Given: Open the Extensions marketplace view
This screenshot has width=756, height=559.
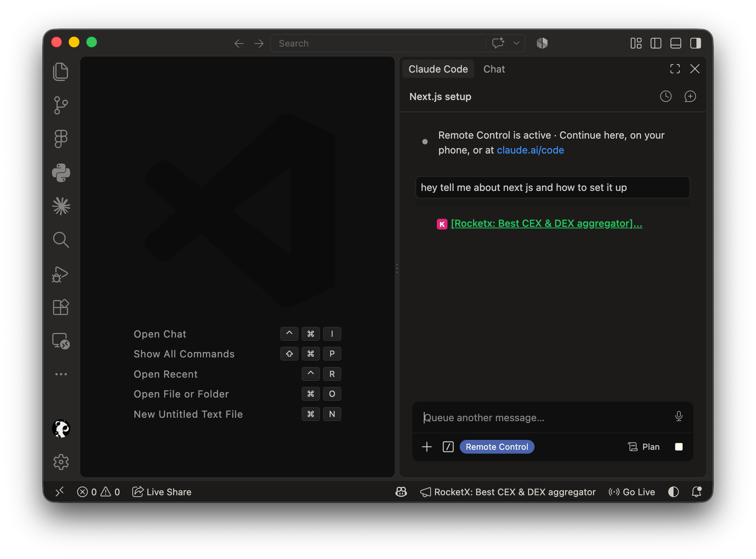Looking at the screenshot, I should (x=61, y=307).
